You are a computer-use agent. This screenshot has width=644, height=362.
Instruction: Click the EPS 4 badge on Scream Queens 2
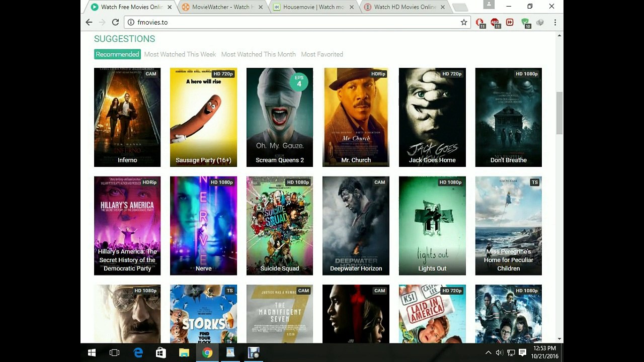(299, 81)
